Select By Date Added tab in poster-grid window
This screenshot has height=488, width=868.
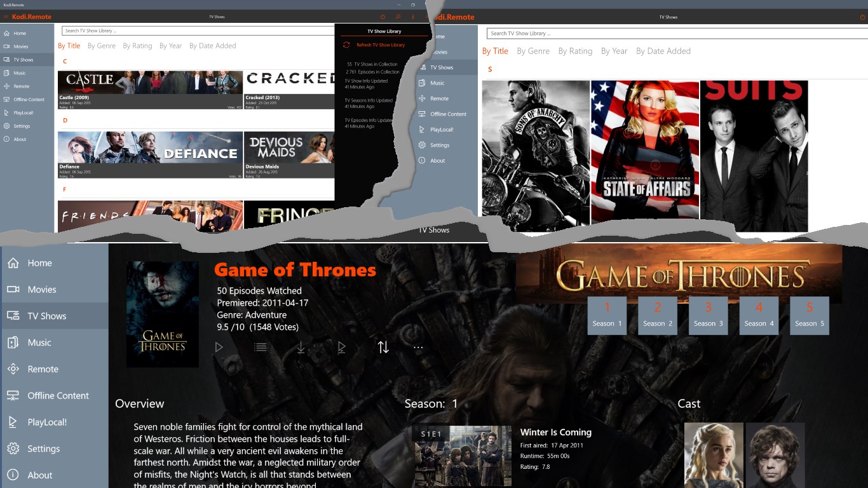coord(663,51)
